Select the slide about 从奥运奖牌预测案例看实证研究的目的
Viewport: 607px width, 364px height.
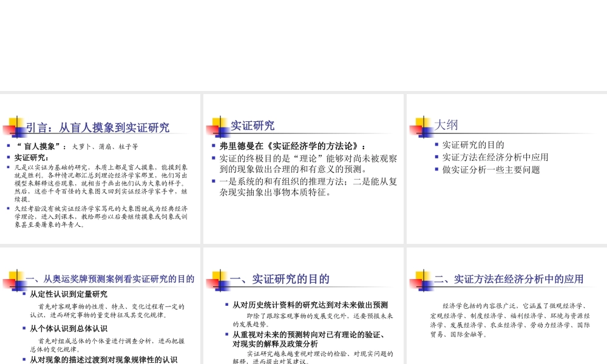tap(100, 306)
